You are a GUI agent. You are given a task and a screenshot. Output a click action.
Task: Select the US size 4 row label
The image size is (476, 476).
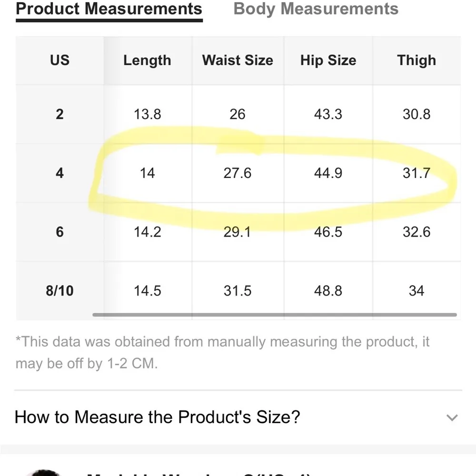[59, 173]
